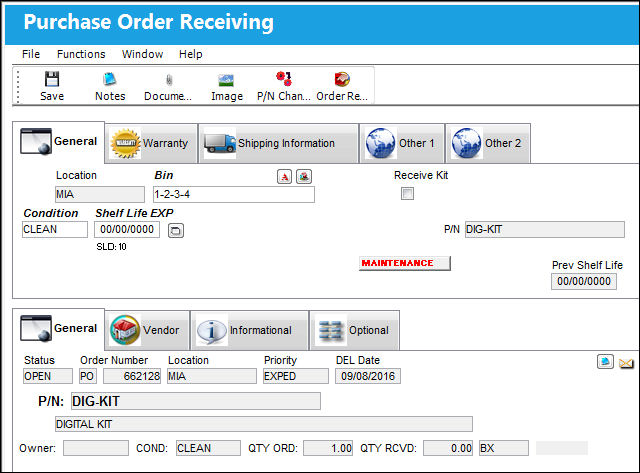Switch to the Informational tab

point(249,331)
